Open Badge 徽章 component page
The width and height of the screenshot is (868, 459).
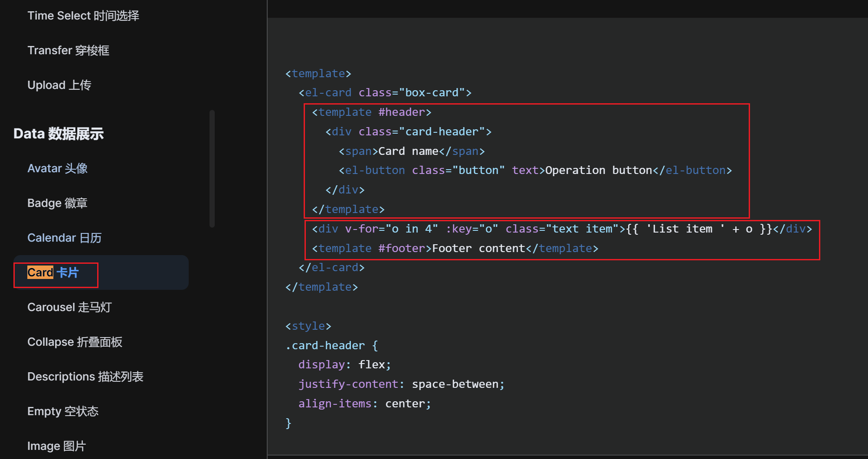pyautogui.click(x=57, y=203)
